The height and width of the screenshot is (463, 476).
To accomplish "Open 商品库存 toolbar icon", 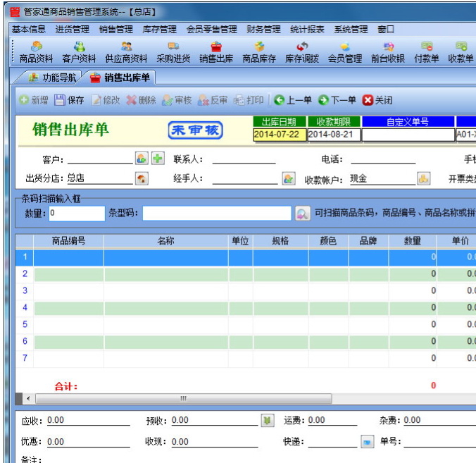I will (259, 52).
